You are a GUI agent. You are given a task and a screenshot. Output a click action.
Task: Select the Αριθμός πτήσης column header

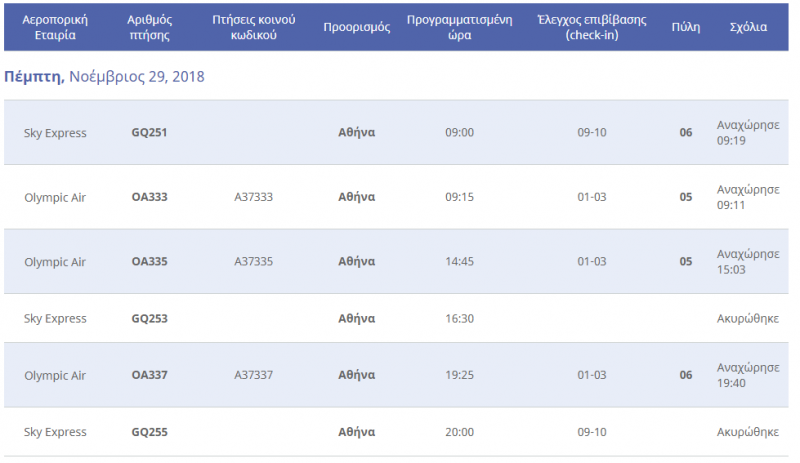click(149, 27)
